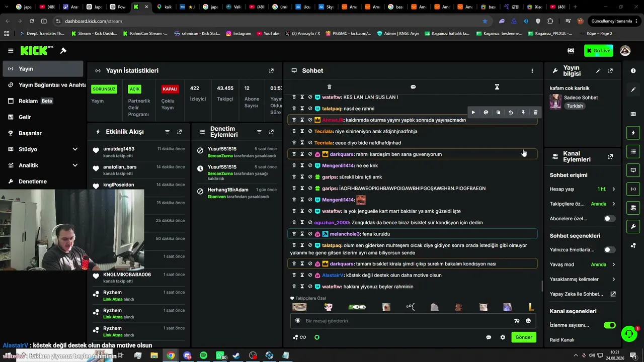
Task: Click the Kick logo in the header
Action: click(x=36, y=51)
